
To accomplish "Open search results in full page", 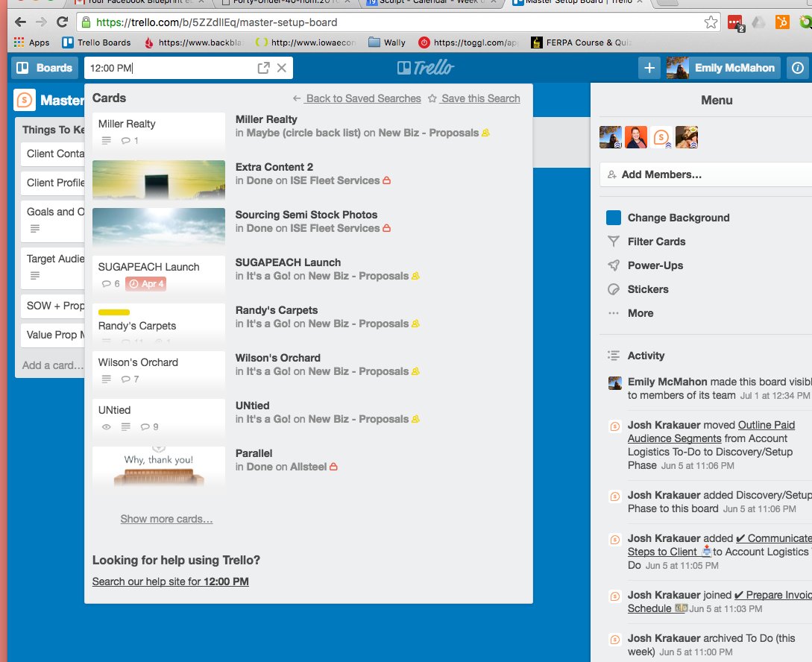I will 264,68.
